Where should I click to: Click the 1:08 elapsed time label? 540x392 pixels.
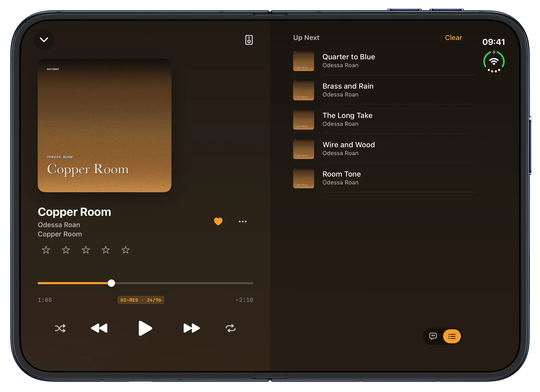[x=45, y=300]
